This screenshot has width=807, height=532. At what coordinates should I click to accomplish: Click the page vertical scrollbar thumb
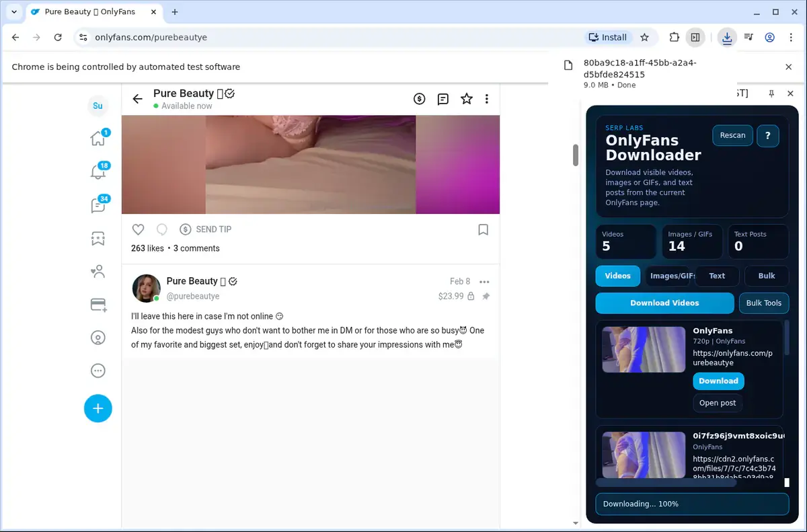[x=576, y=155]
